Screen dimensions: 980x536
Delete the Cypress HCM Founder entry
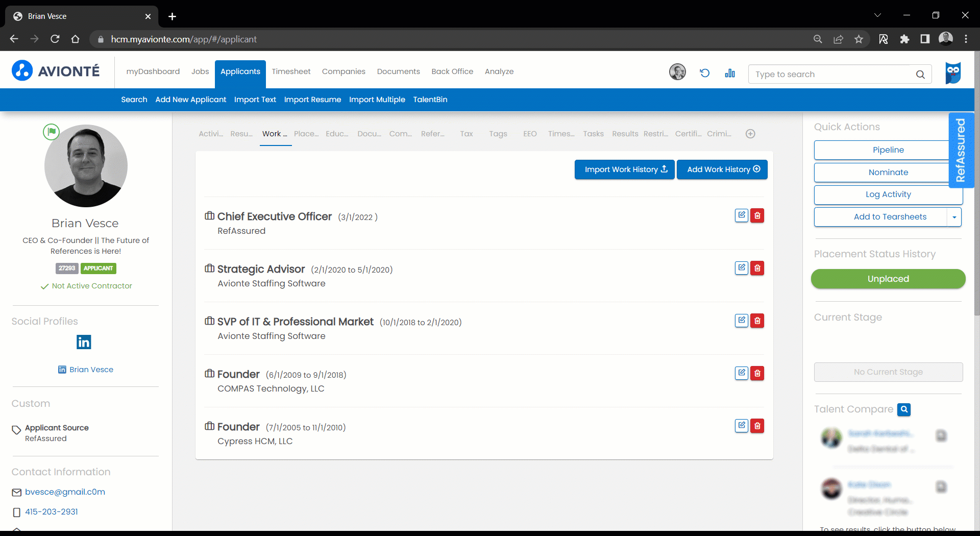[757, 426]
